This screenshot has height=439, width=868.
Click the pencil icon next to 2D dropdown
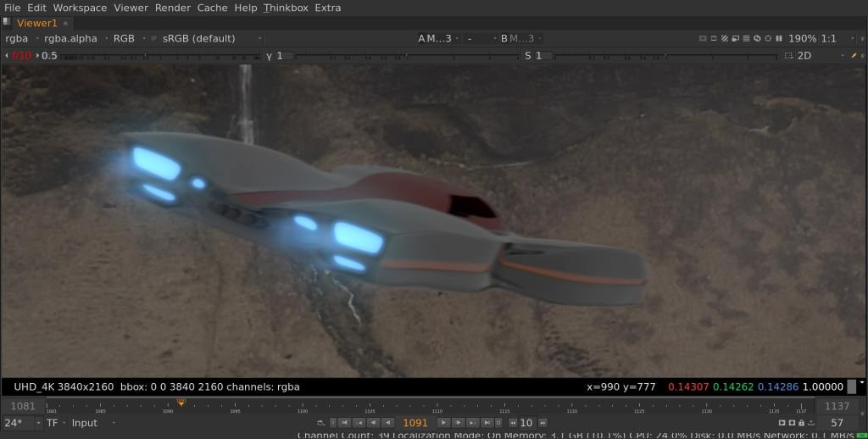pos(854,55)
